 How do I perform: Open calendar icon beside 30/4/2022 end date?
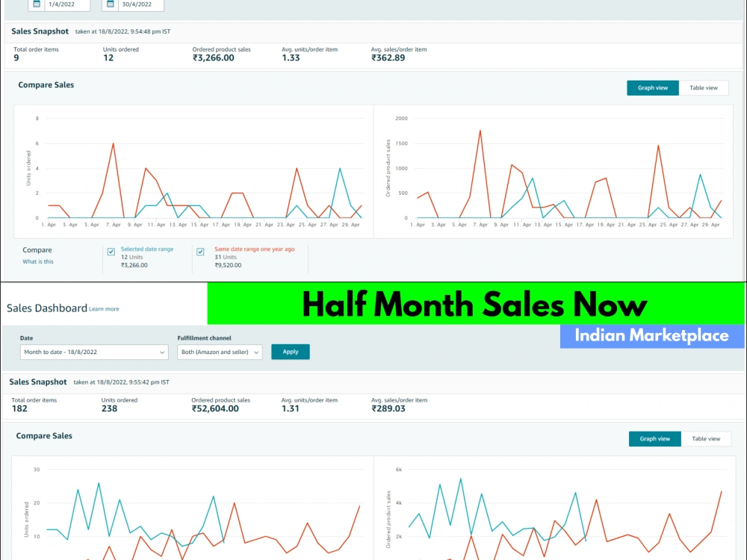(x=111, y=4)
